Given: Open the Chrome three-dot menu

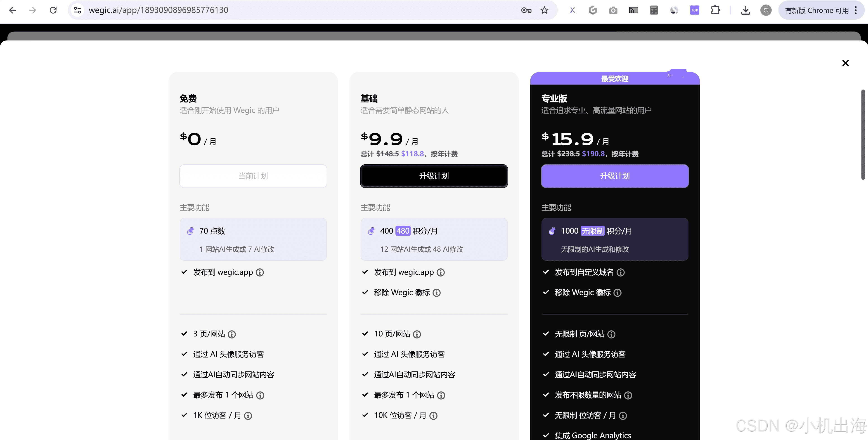Looking at the screenshot, I should tap(856, 10).
